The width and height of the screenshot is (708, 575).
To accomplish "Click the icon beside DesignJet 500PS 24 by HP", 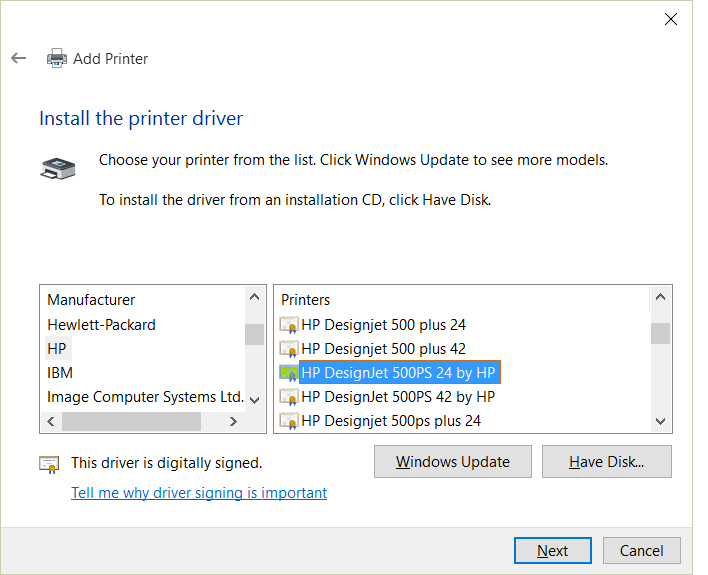I will coord(289,373).
